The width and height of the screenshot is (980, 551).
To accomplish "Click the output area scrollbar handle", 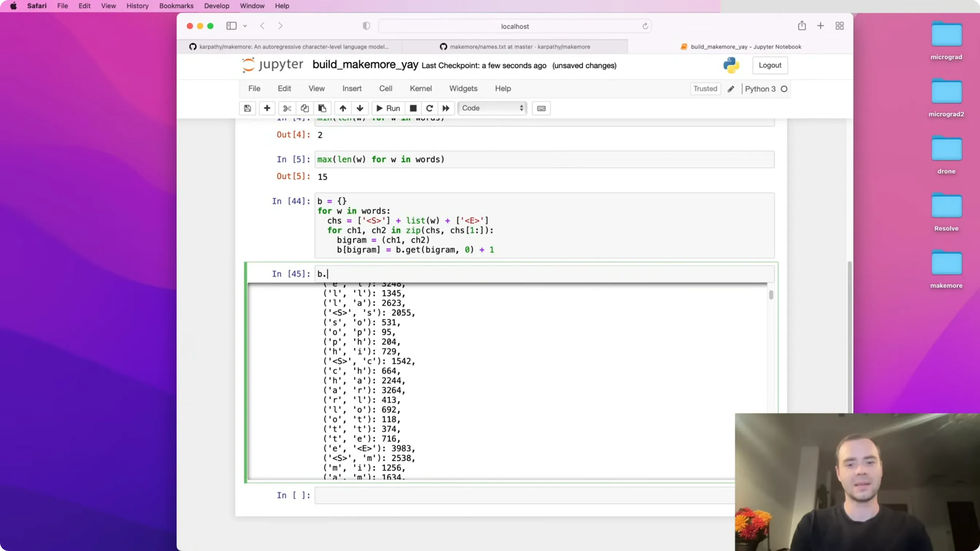I will coord(771,295).
